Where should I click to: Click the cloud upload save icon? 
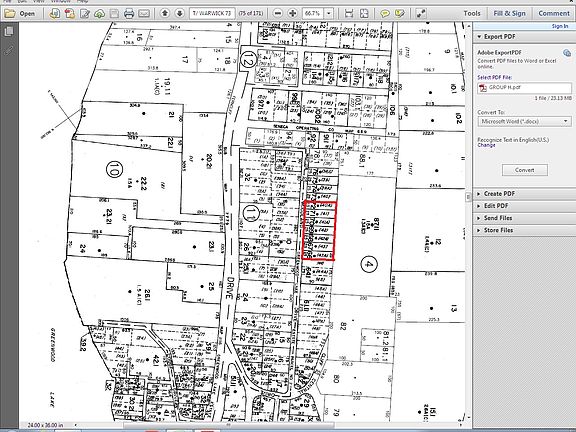point(100,14)
